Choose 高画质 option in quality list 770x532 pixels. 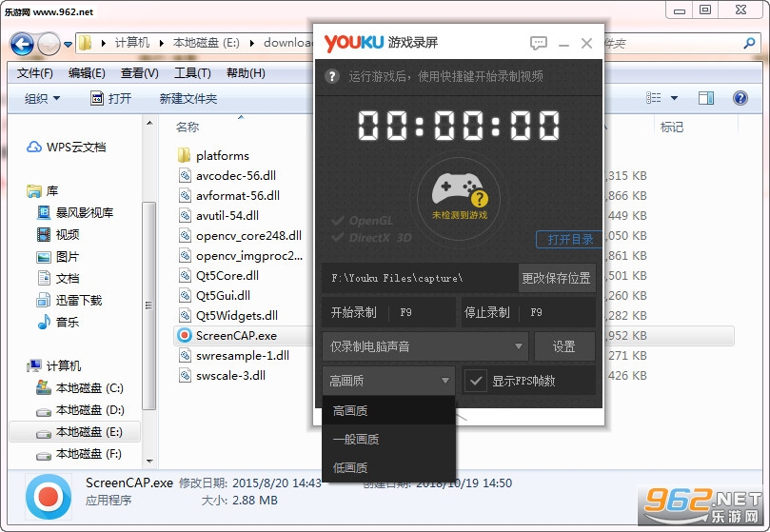tap(388, 411)
